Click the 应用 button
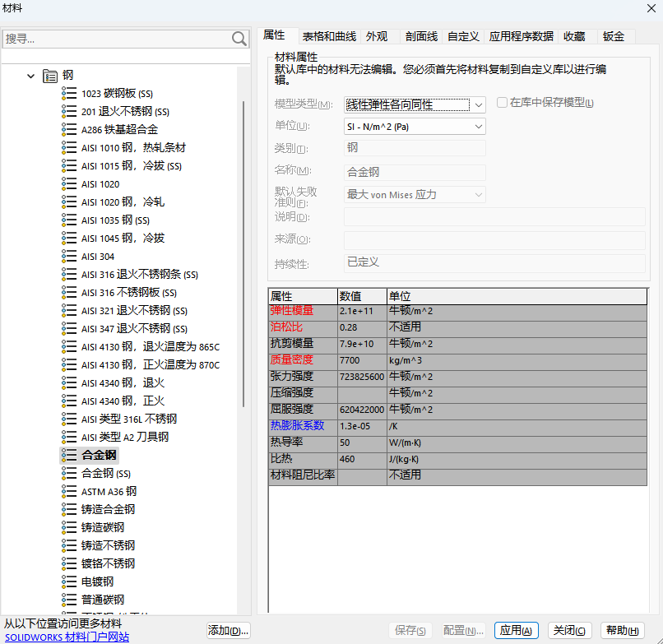 [x=516, y=630]
